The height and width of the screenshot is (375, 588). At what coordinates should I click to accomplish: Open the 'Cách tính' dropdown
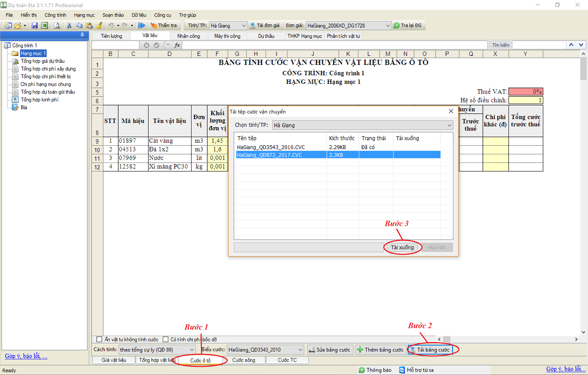point(192,350)
